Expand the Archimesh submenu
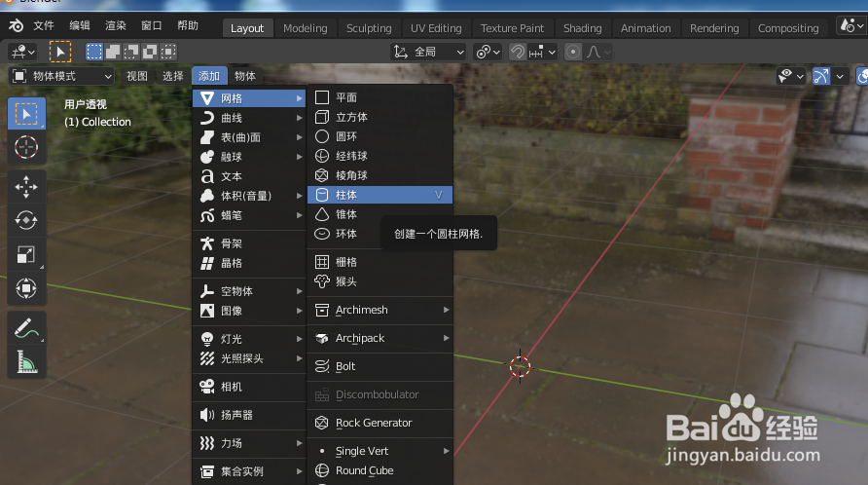Screen dimensions: 868x485 click(380, 310)
